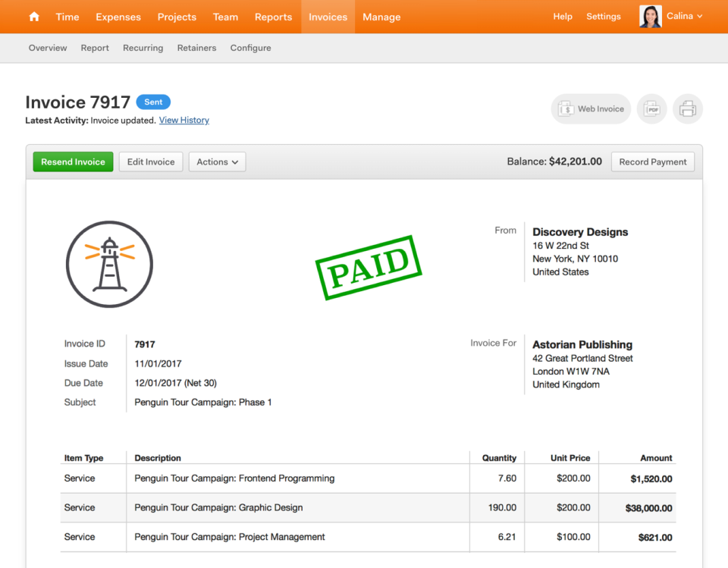Screen dimensions: 728x568
Task: Switch to the Time tab
Action: [x=67, y=17]
